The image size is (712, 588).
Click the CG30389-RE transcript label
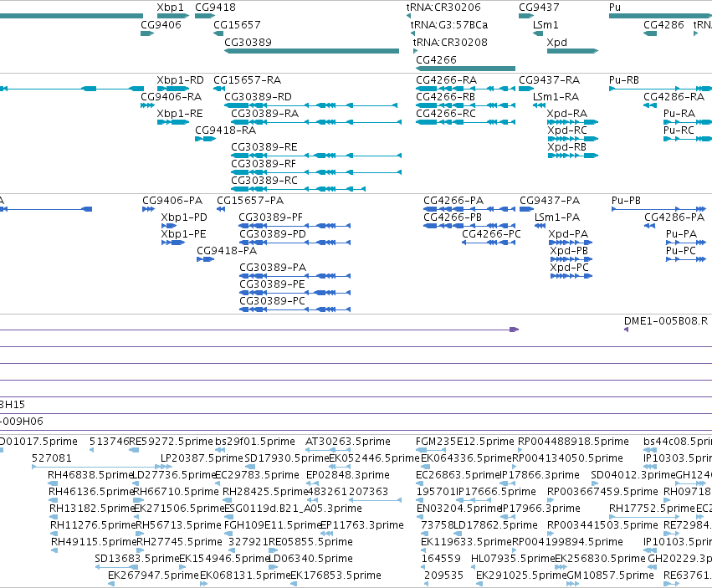[264, 146]
